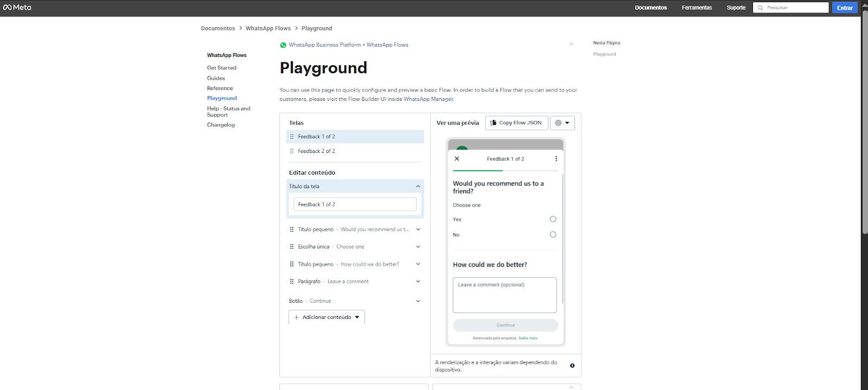Image resolution: width=868 pixels, height=390 pixels.
Task: Open the Adicionar conteúdo dropdown
Action: [327, 317]
